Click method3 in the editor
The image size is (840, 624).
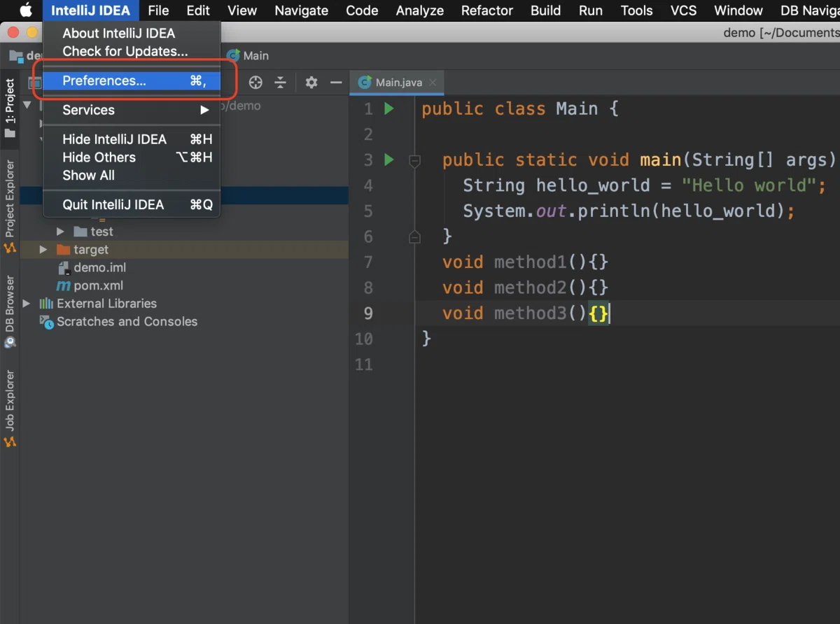(x=530, y=313)
